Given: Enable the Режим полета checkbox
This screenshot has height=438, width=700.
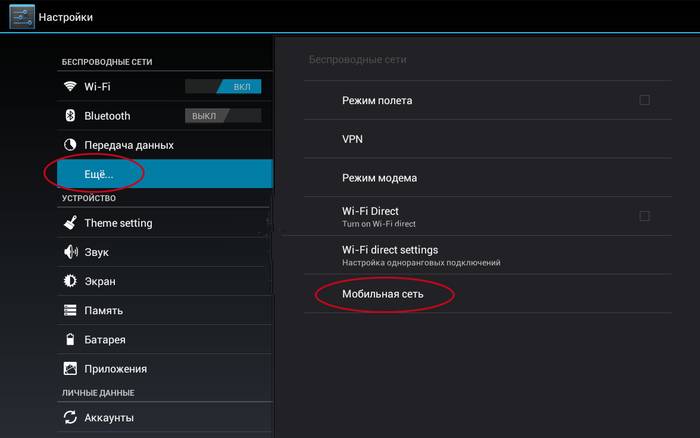Looking at the screenshot, I should [x=644, y=100].
